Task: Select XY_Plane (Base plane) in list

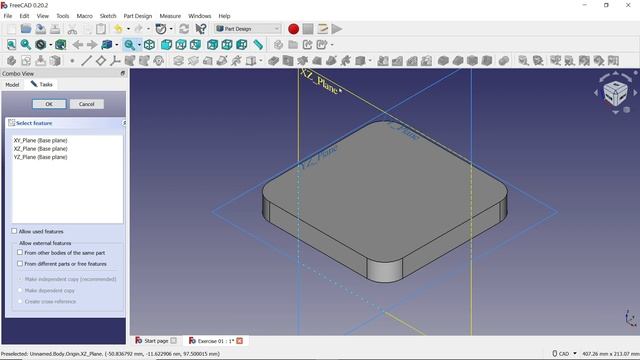Action: 40,140
